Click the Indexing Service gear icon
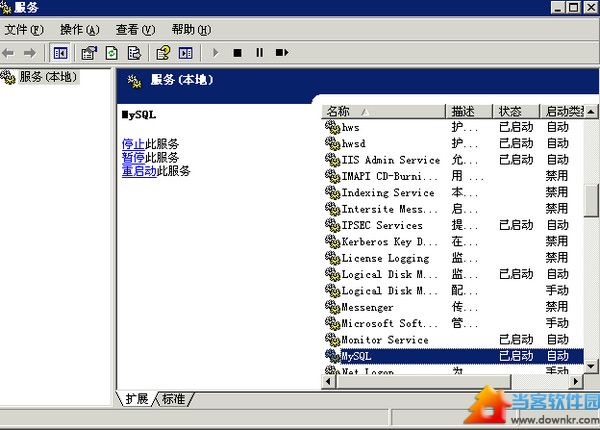This screenshot has width=600, height=430. [x=332, y=192]
